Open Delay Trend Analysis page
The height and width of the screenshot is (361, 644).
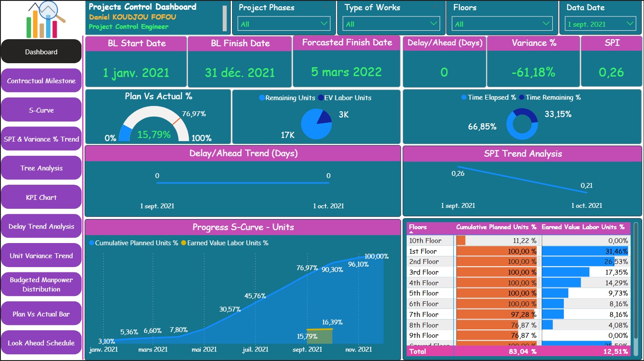pyautogui.click(x=41, y=227)
